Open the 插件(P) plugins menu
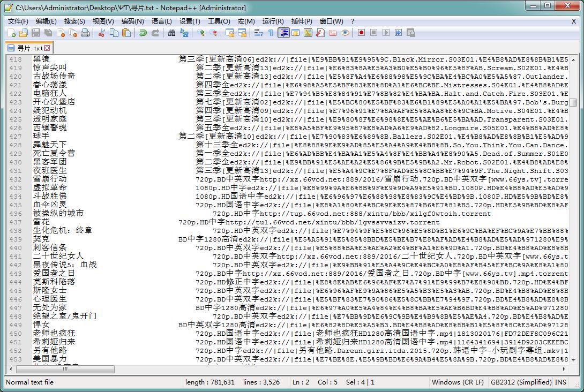Image resolution: width=584 pixels, height=392 pixels. [302, 21]
